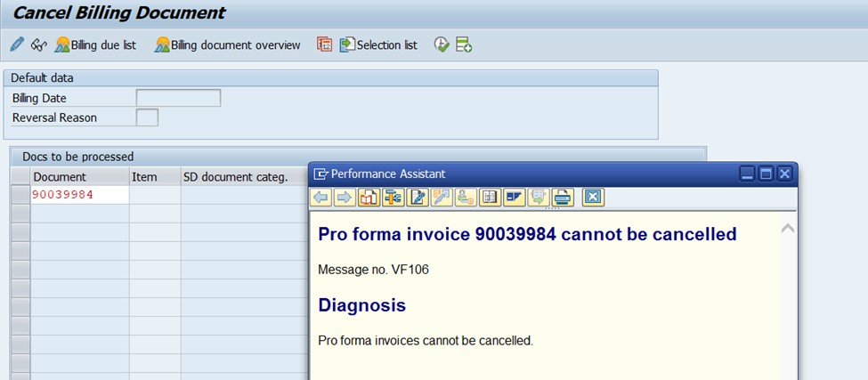Click the calendar icon in the toolbar
The width and height of the screenshot is (868, 380).
click(x=324, y=44)
